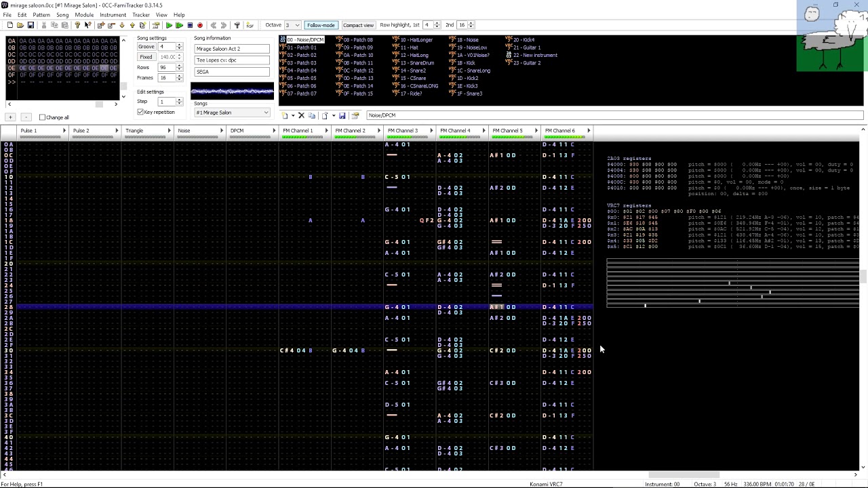Save the module with the floppy disk icon
868x488 pixels.
[x=31, y=25]
